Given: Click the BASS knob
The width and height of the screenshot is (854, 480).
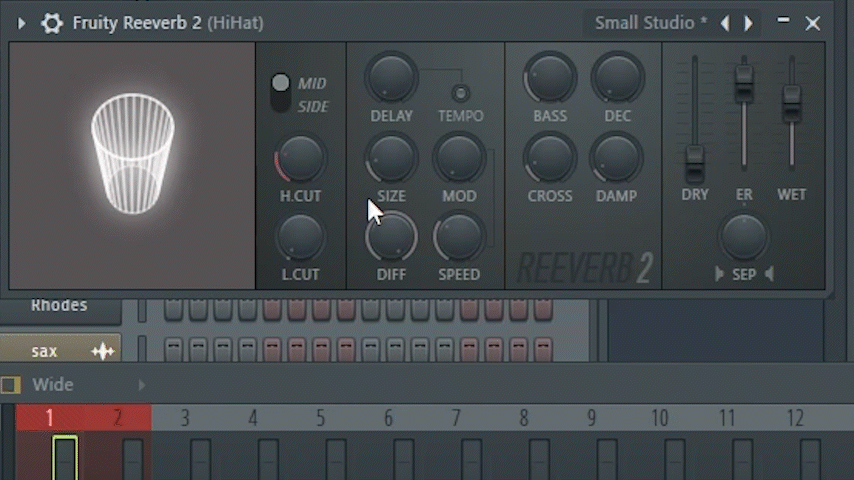Looking at the screenshot, I should click(x=550, y=78).
